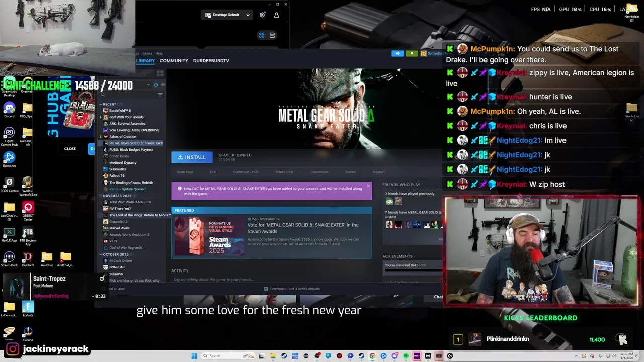The image size is (644, 362).
Task: Open the DLC tab for the game
Action: [213, 172]
